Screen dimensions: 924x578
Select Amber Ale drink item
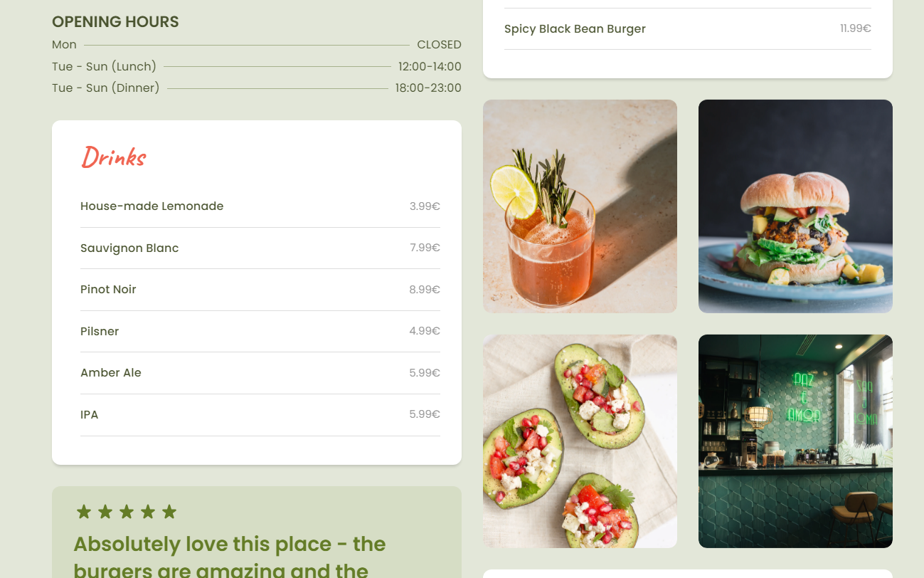point(260,373)
